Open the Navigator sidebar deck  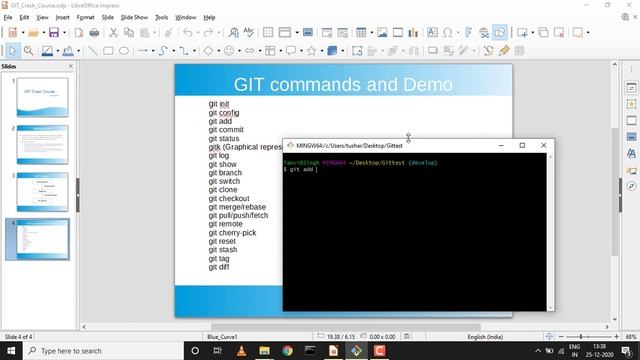(631, 186)
